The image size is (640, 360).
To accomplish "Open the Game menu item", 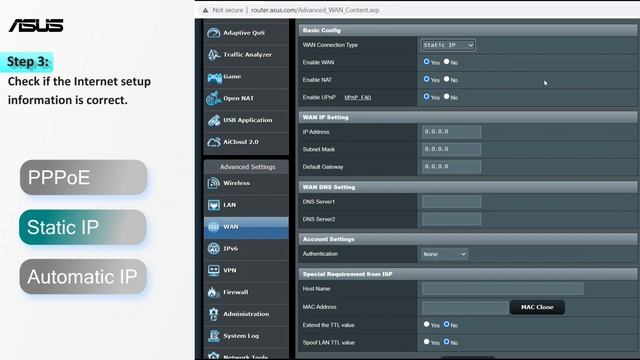I will click(x=246, y=77).
